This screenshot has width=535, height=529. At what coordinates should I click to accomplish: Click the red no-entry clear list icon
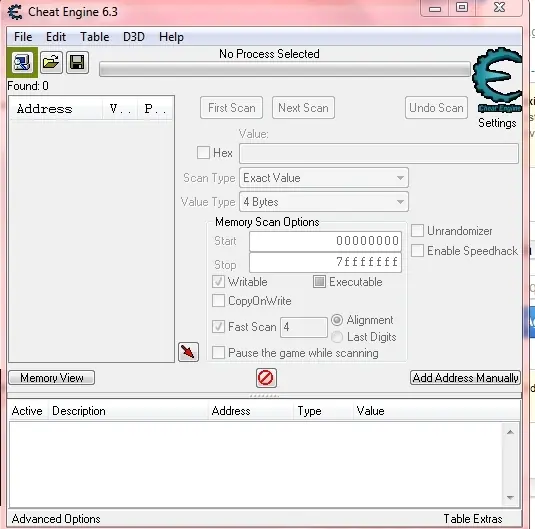(266, 378)
